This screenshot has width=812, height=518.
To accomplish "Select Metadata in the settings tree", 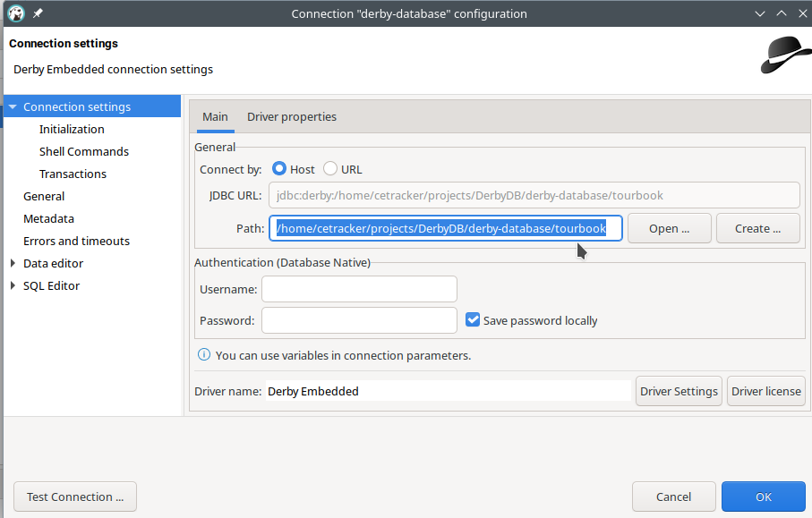I will tap(48, 219).
